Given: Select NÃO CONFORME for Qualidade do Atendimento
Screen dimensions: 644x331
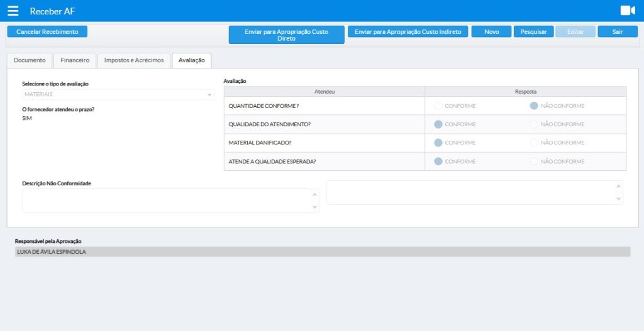Looking at the screenshot, I should (534, 124).
